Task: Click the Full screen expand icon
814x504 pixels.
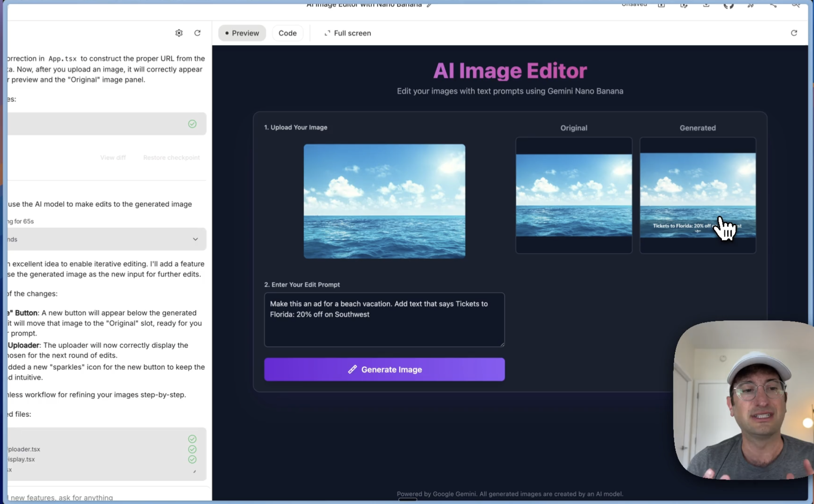Action: click(x=328, y=33)
